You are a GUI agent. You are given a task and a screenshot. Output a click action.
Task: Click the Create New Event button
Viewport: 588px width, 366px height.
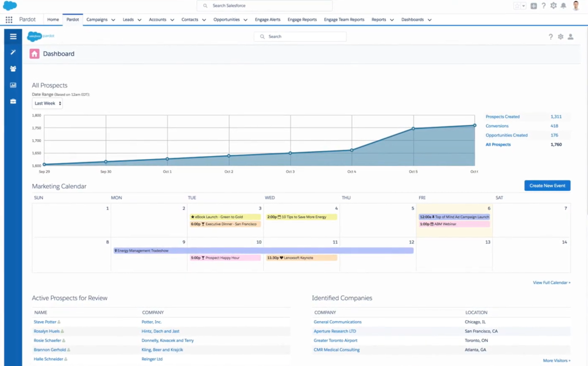(x=547, y=185)
